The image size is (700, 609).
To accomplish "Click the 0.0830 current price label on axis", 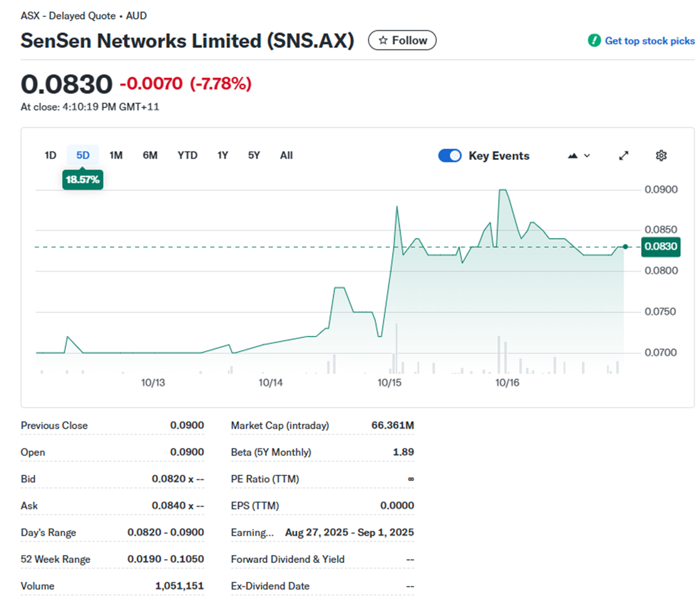I will coord(661,247).
